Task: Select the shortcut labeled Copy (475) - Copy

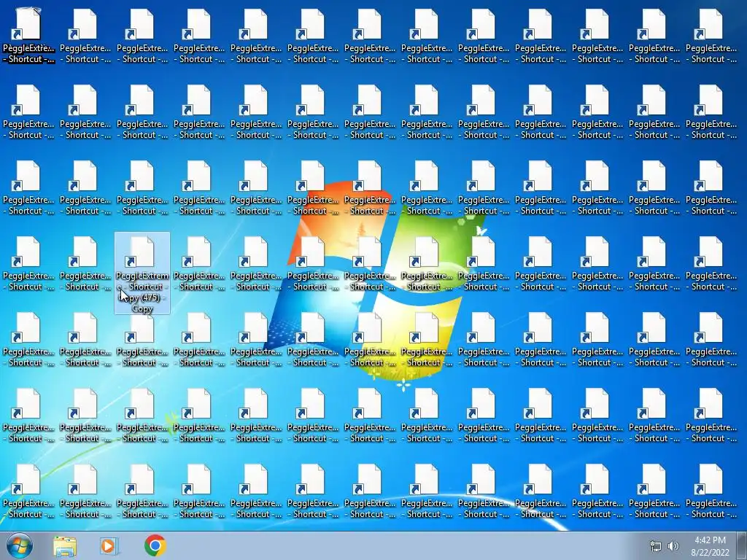Action: coord(142,273)
